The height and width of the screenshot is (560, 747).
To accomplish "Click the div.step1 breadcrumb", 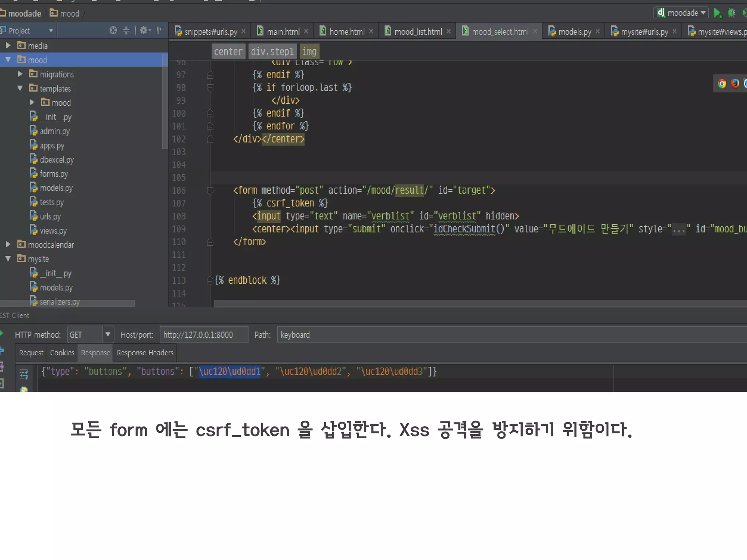I will pos(272,51).
